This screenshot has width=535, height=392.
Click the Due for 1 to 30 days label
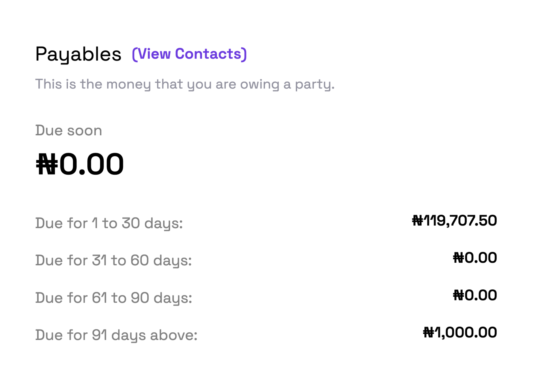tap(109, 224)
